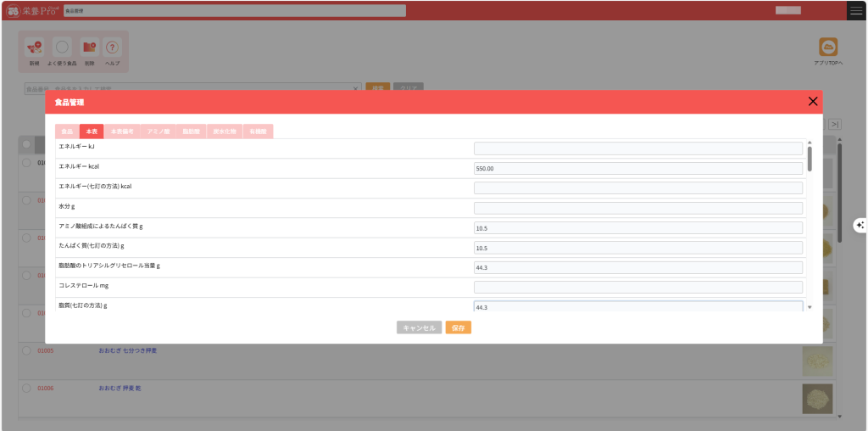The width and height of the screenshot is (868, 431).
Task: Click the おおむぎ 押麦 乾 thumbnail image
Action: pos(817,398)
